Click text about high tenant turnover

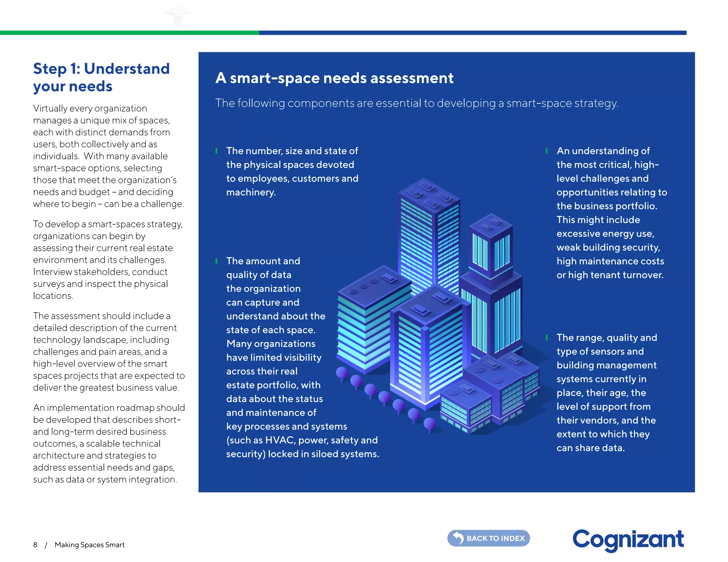coord(610,275)
